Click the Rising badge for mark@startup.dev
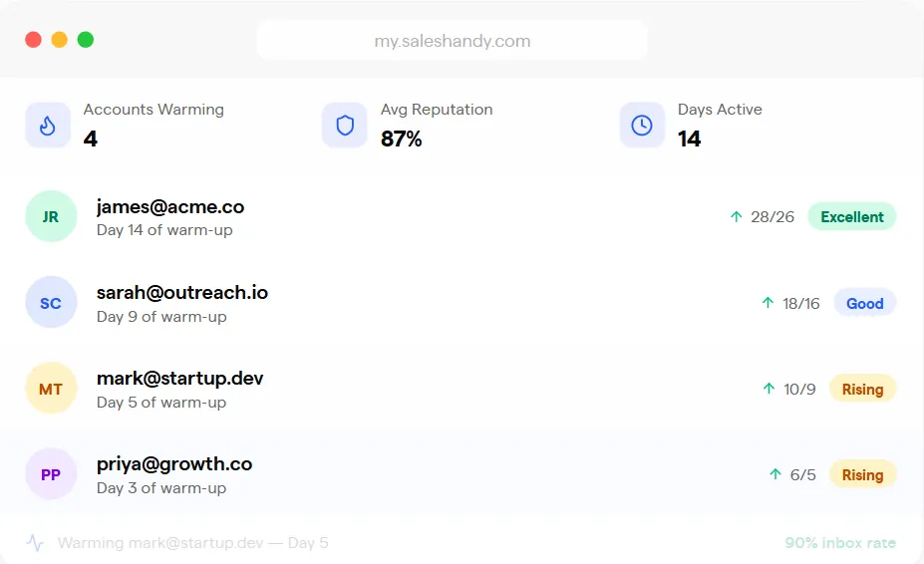924x564 pixels. [x=863, y=389]
